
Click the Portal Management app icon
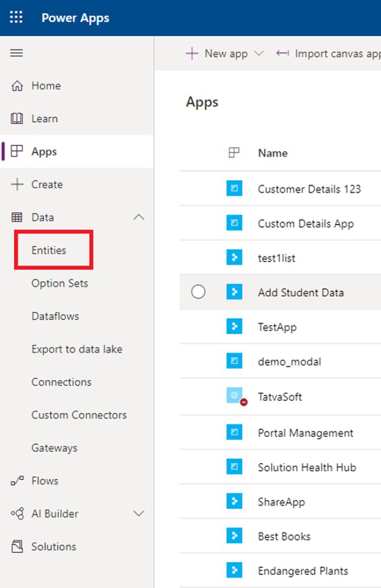[234, 432]
